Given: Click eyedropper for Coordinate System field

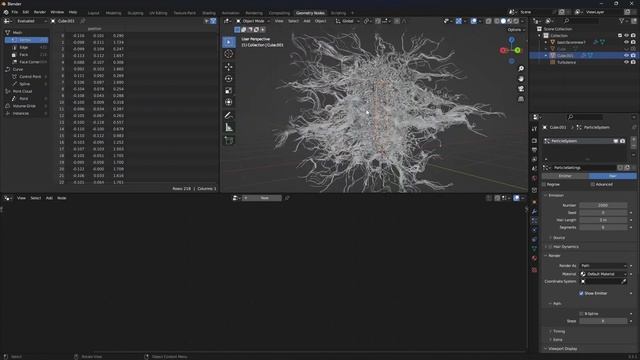Looking at the screenshot, I should pos(624,281).
